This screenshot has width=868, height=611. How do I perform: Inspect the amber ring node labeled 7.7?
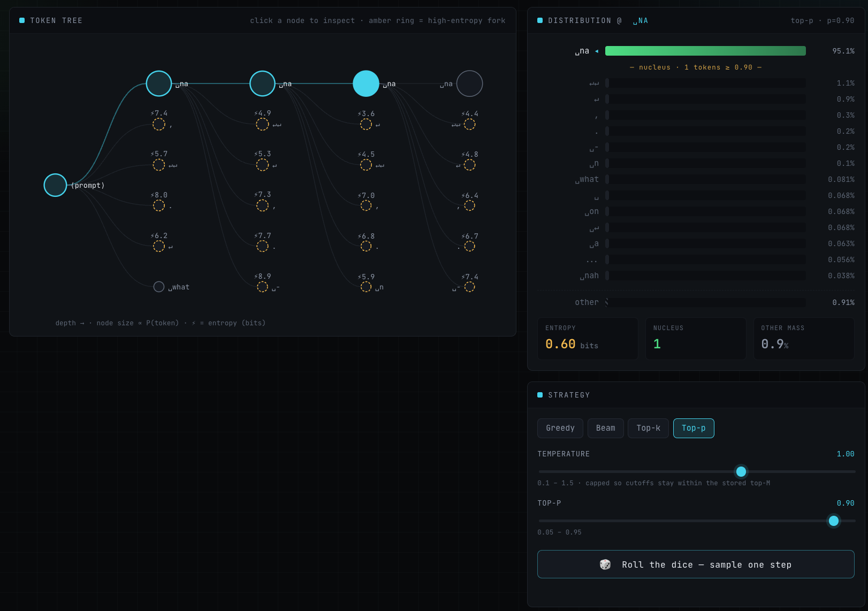click(x=262, y=246)
